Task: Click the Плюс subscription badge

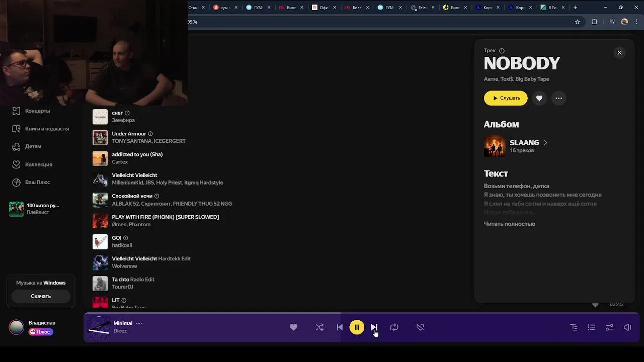Action: pos(41,332)
